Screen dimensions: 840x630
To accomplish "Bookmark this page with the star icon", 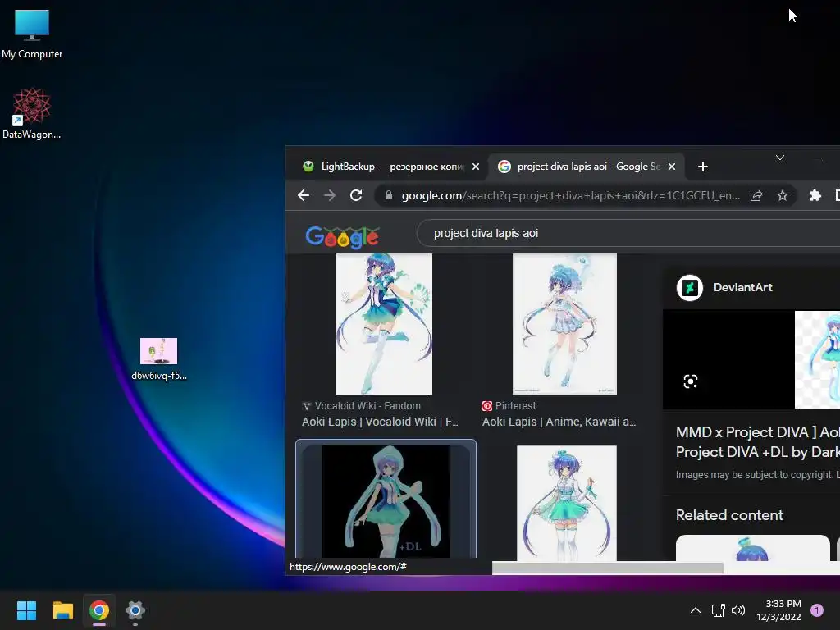I will point(782,195).
